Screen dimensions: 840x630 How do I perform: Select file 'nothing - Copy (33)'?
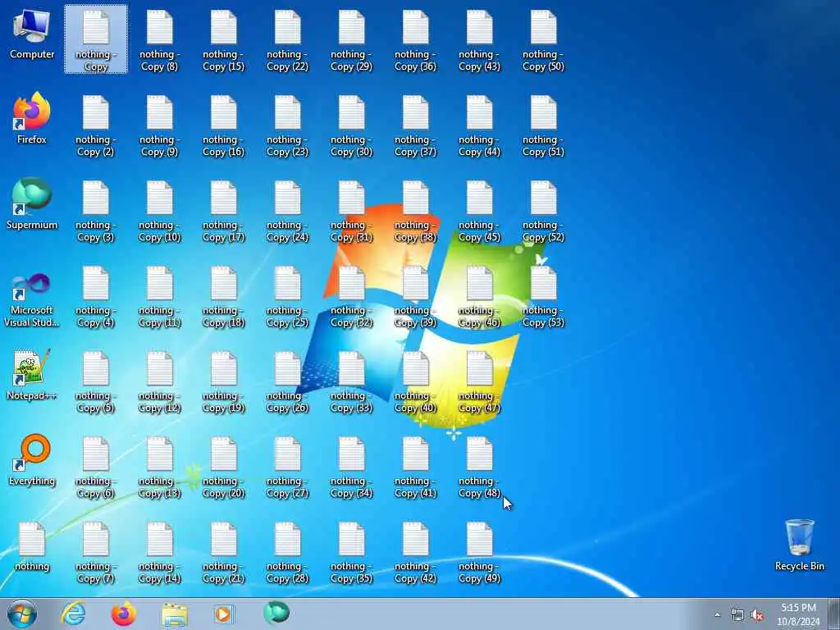click(351, 382)
